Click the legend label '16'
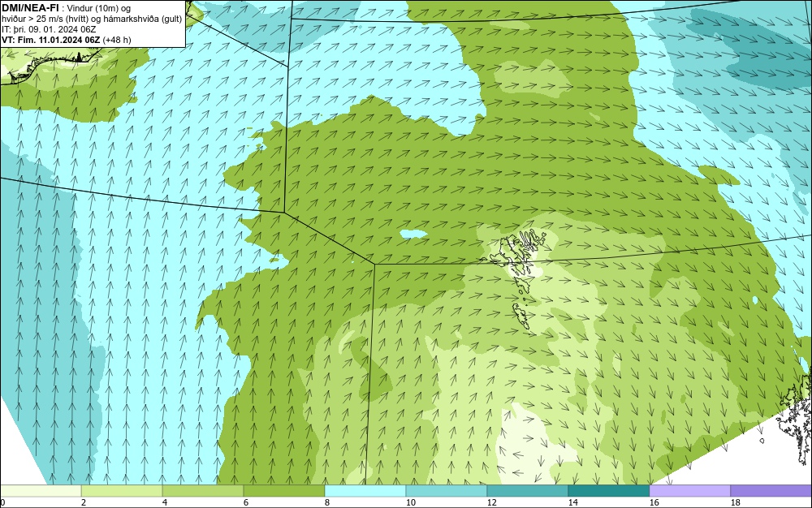The height and width of the screenshot is (508, 812). 654,502
